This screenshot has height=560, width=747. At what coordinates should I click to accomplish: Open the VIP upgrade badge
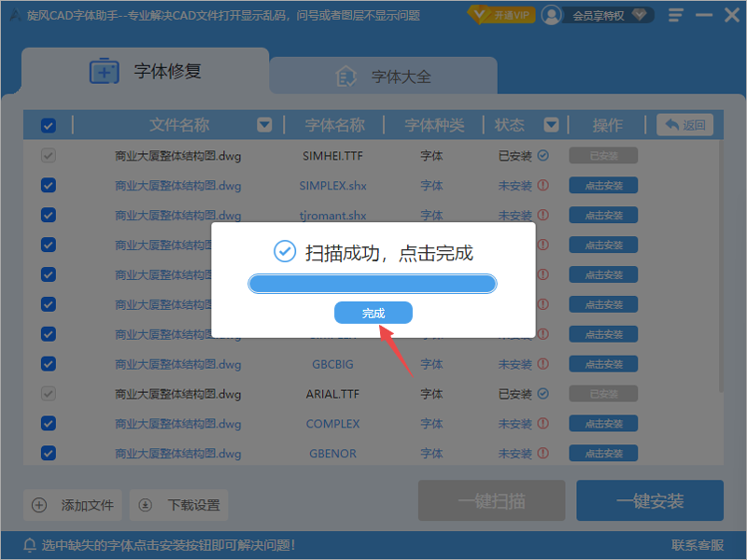(500, 15)
